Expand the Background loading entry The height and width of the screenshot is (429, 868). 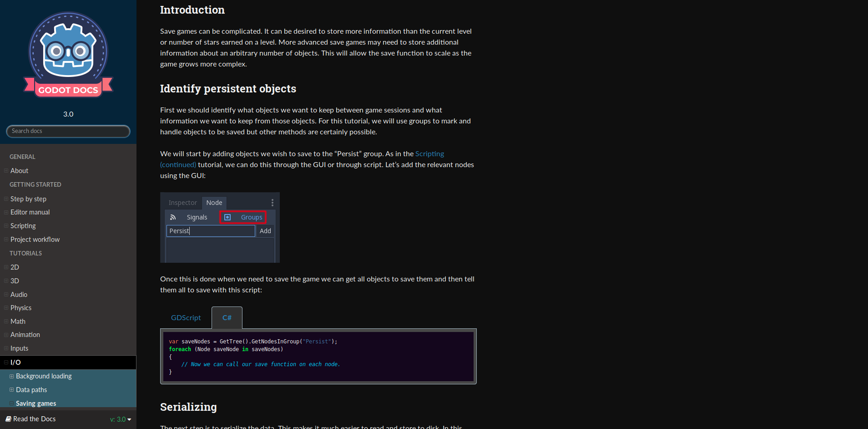click(11, 376)
